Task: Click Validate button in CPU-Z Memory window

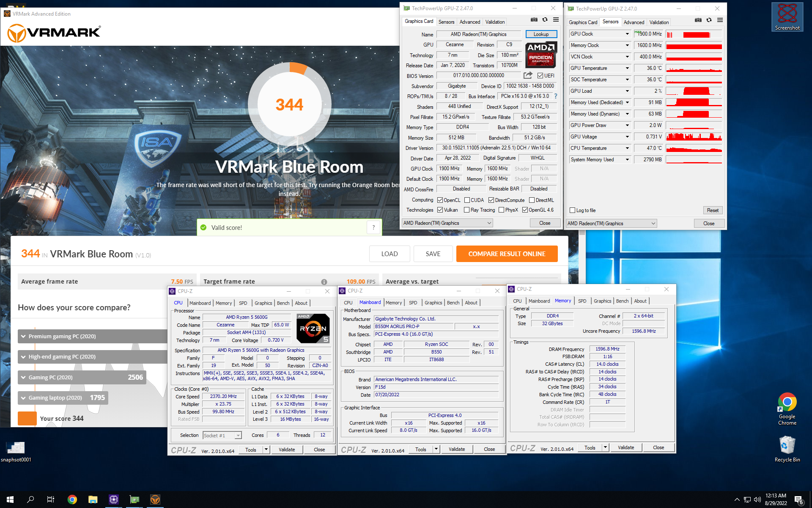Action: pyautogui.click(x=626, y=447)
